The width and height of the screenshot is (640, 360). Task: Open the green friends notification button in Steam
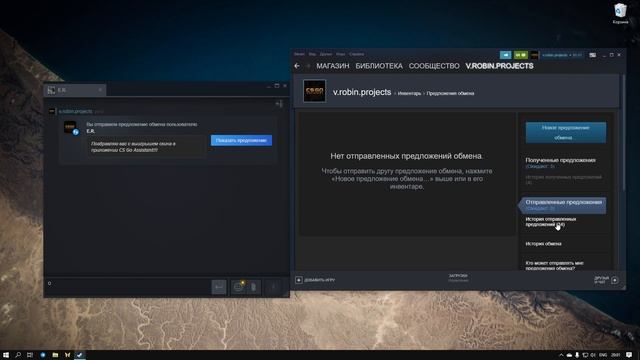click(x=520, y=55)
